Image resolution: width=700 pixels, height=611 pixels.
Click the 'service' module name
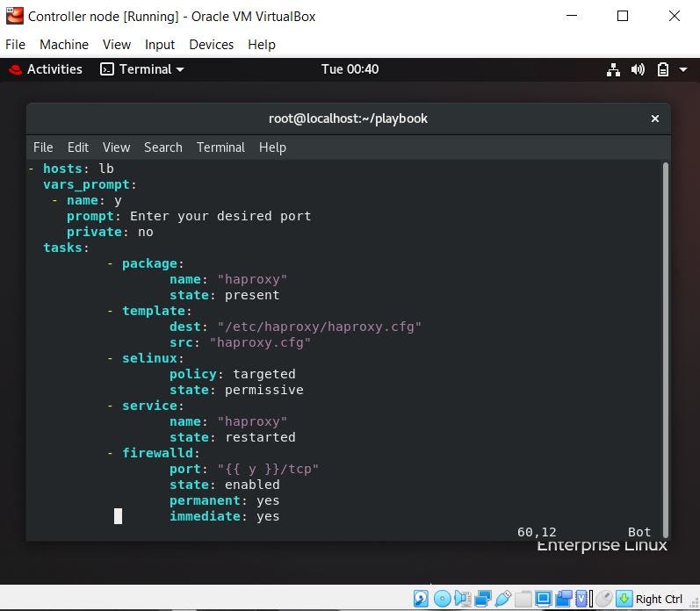pyautogui.click(x=149, y=406)
